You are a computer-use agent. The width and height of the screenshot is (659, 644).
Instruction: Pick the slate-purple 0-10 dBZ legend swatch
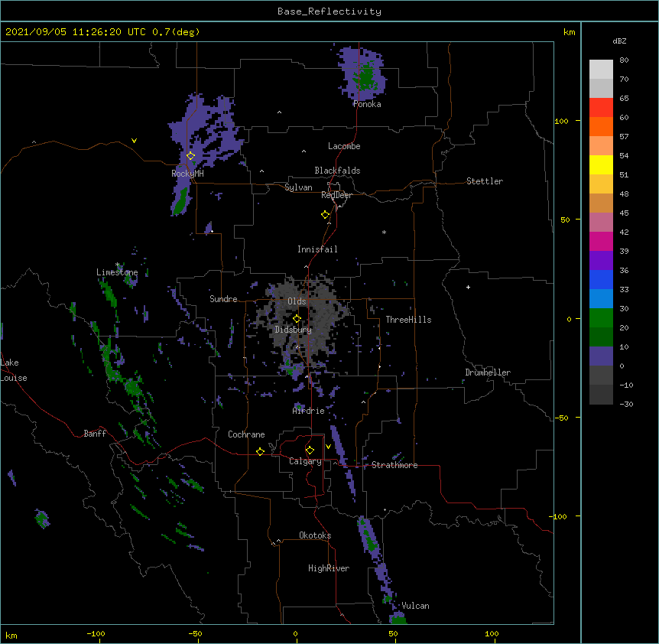[x=601, y=356]
